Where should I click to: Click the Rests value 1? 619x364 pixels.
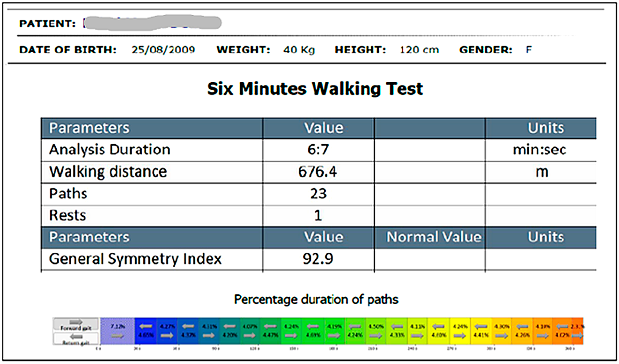click(x=318, y=215)
